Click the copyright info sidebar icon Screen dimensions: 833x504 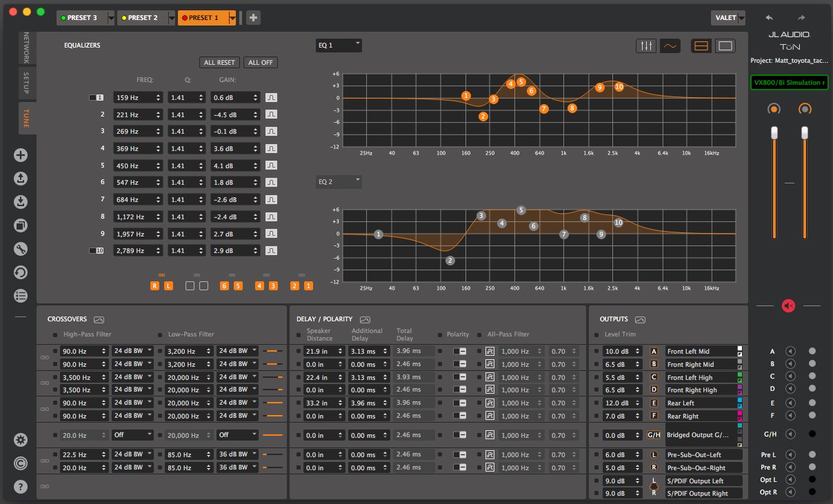point(21,463)
